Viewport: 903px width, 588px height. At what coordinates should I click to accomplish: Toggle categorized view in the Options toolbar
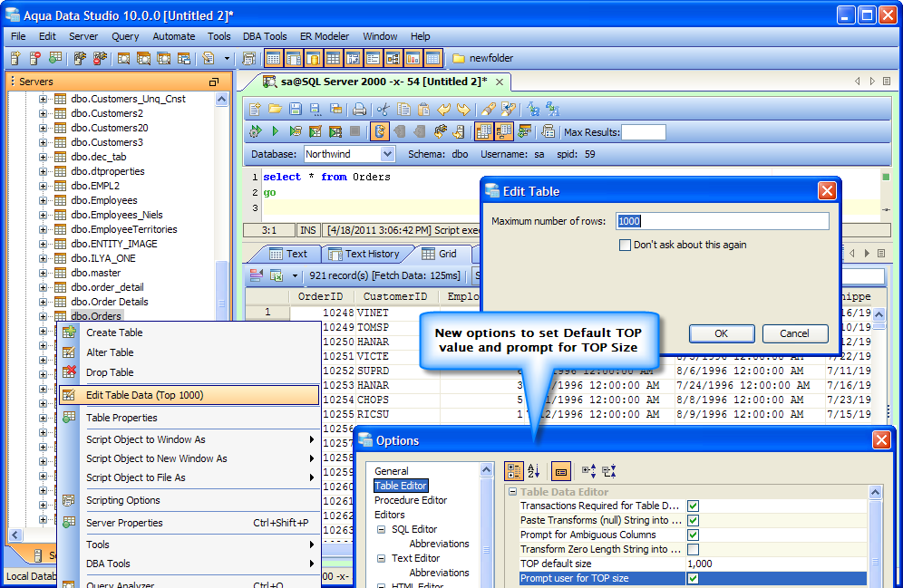point(514,471)
